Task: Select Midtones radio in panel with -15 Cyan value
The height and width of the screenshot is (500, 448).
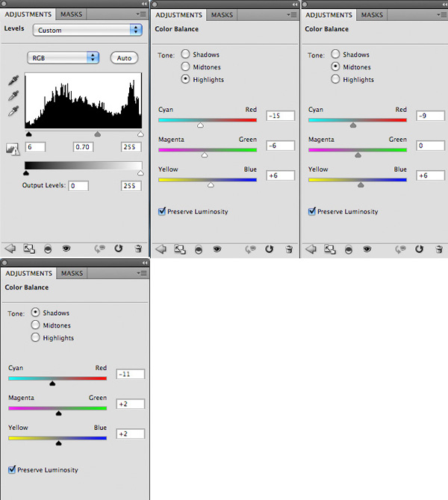Action: coord(185,66)
